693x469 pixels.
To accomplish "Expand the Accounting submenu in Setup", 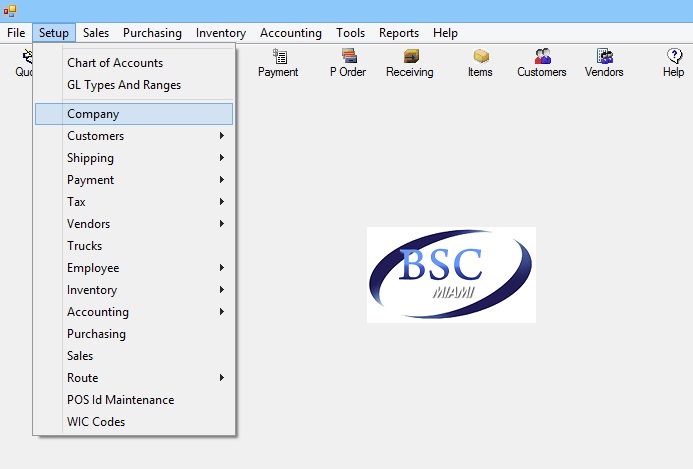I will click(x=134, y=312).
